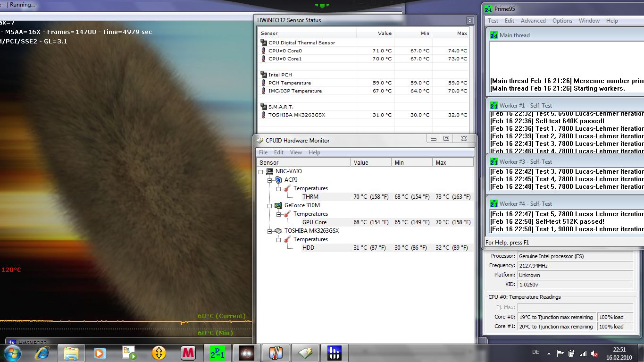This screenshot has width=644, height=362.
Task: Collapse the NBC-VAIO root tree node
Action: coord(261,172)
